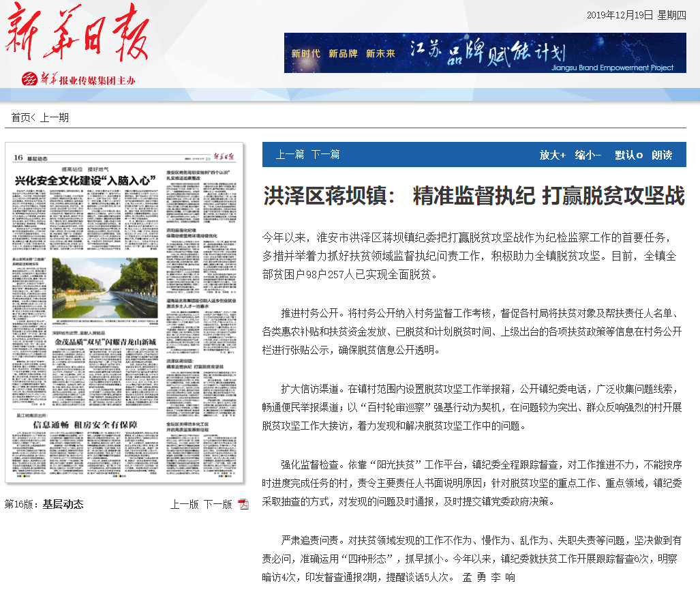Enlarge text with 放大+
The height and width of the screenshot is (605, 700).
point(553,155)
